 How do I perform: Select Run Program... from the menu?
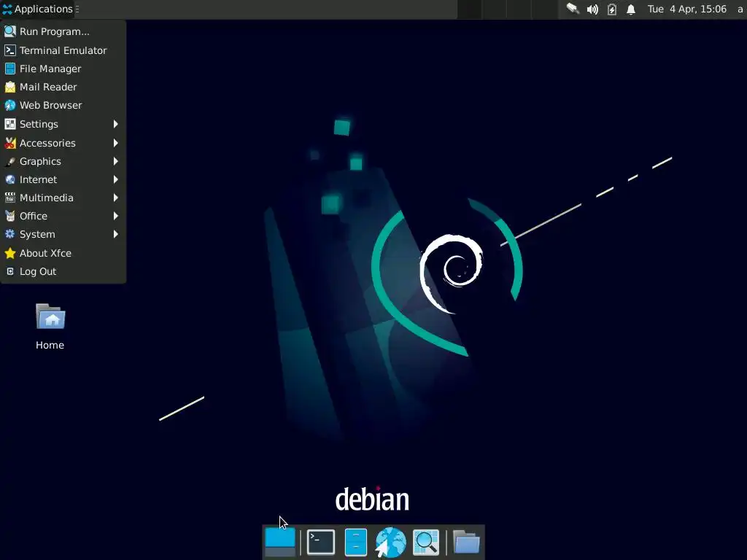click(63, 31)
